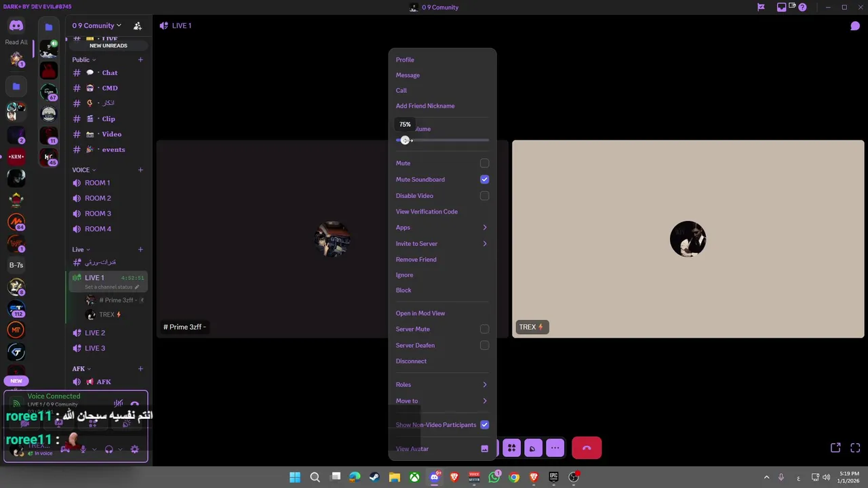
Task: Show chat with the speech bubble icon
Action: pyautogui.click(x=855, y=26)
